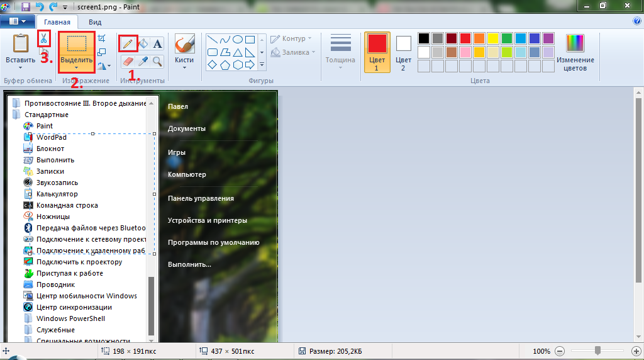Screen dimensions: 644x360
Task: Open the Paint file menu button
Action: pyautogui.click(x=17, y=21)
